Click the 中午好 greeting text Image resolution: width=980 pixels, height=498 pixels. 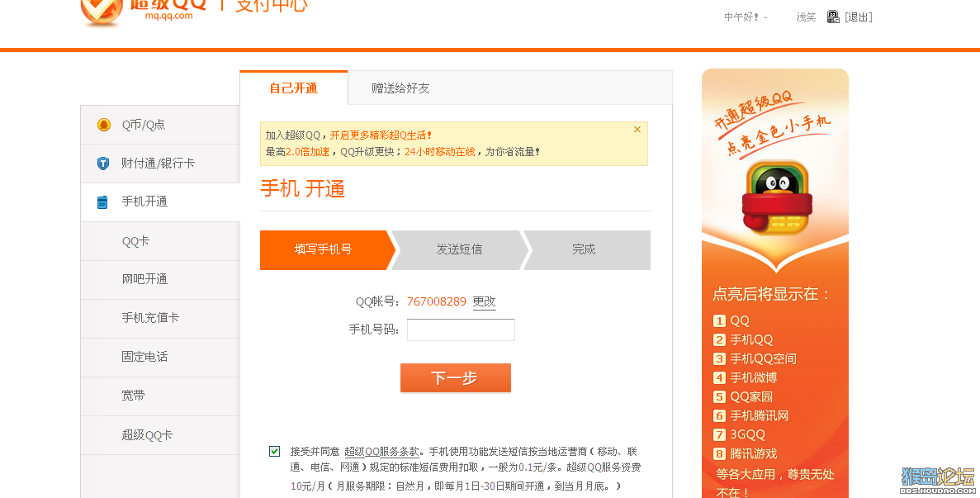tap(742, 17)
